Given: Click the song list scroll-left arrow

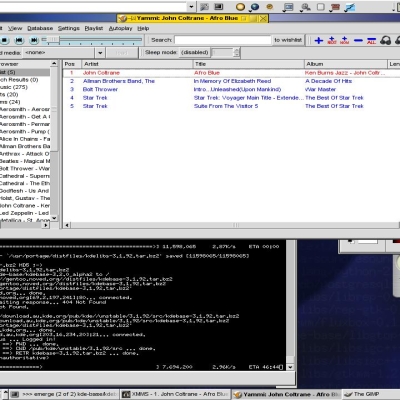Looking at the screenshot, I should (67, 225).
